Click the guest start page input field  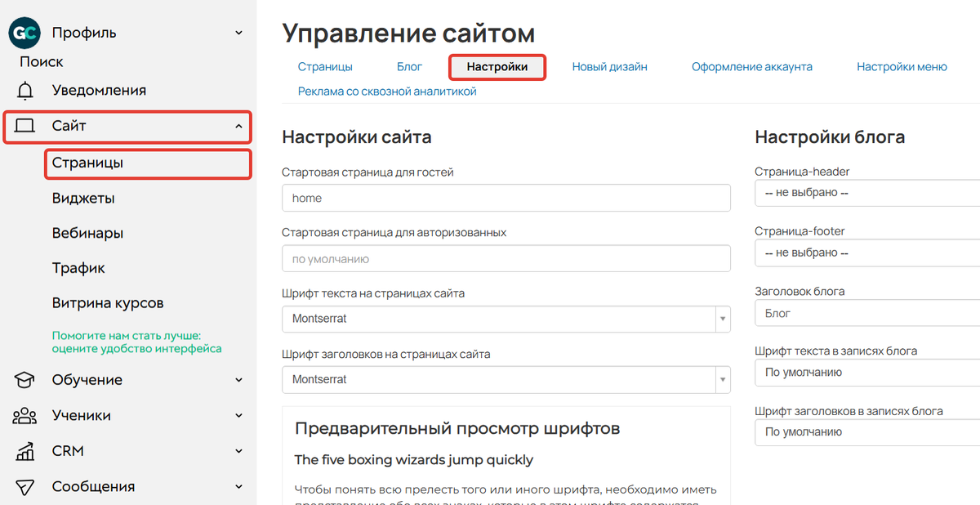click(x=506, y=199)
